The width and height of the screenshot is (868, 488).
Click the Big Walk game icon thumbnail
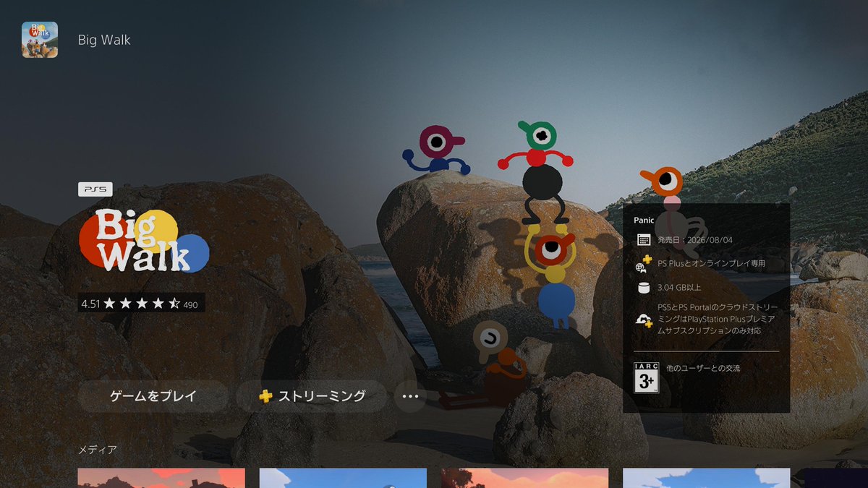[40, 40]
